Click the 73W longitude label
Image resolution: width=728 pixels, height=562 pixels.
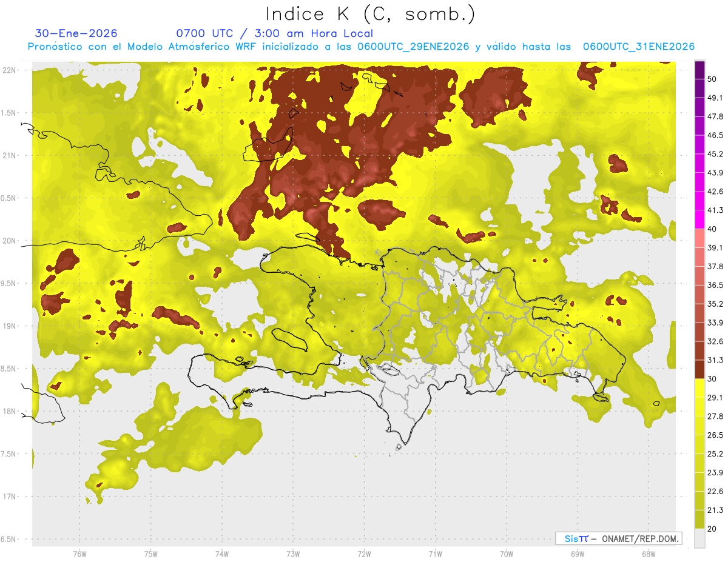pyautogui.click(x=293, y=554)
